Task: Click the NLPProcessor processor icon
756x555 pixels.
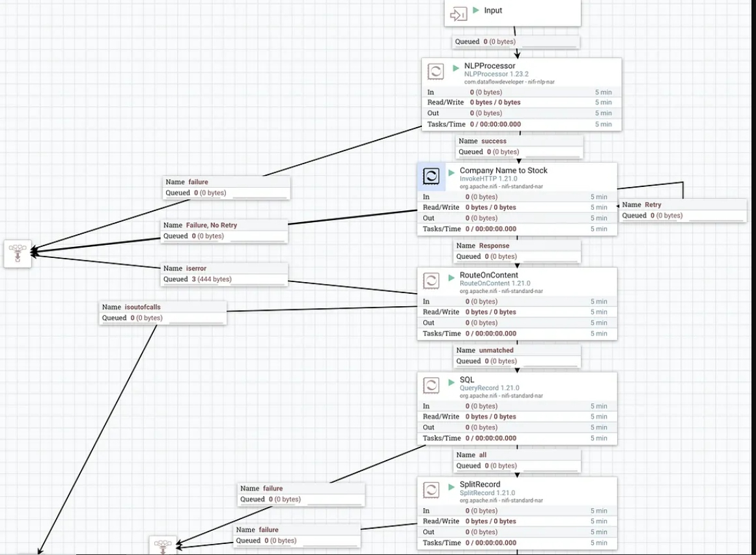Action: pyautogui.click(x=436, y=72)
